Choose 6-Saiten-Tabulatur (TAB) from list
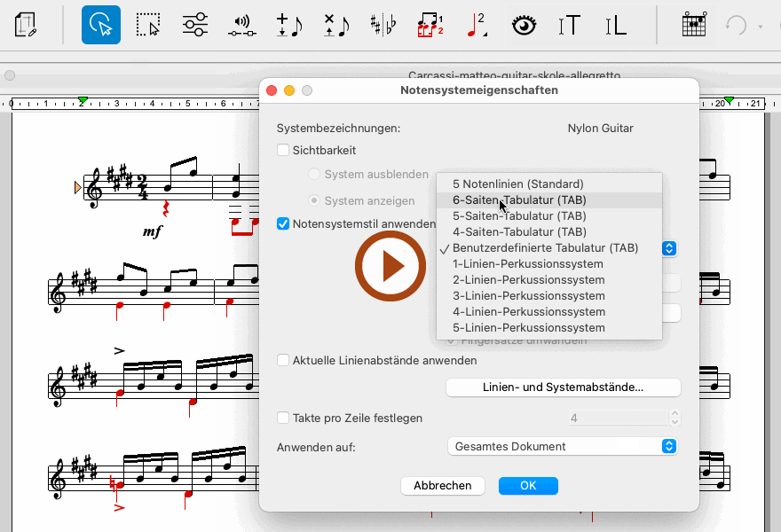The image size is (781, 532). click(519, 200)
